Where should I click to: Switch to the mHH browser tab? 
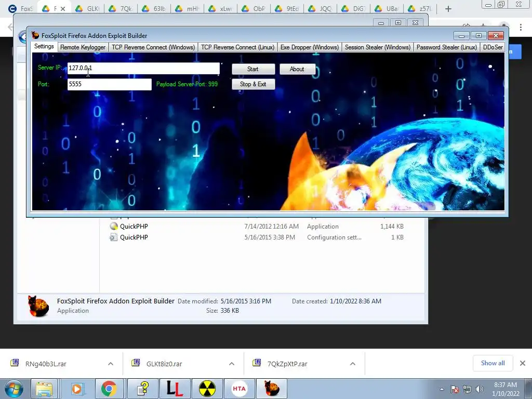pyautogui.click(x=187, y=9)
